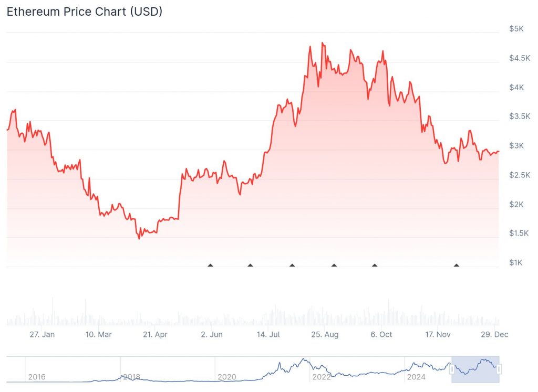Grab the left handle of the navigator range

(x=451, y=369)
